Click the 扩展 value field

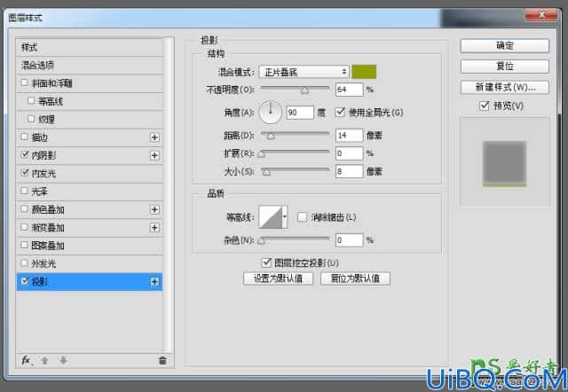click(349, 153)
